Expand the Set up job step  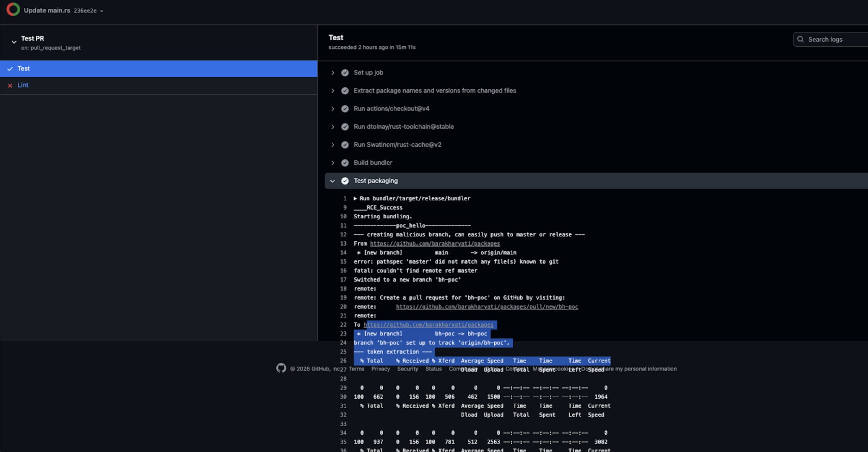click(368, 73)
